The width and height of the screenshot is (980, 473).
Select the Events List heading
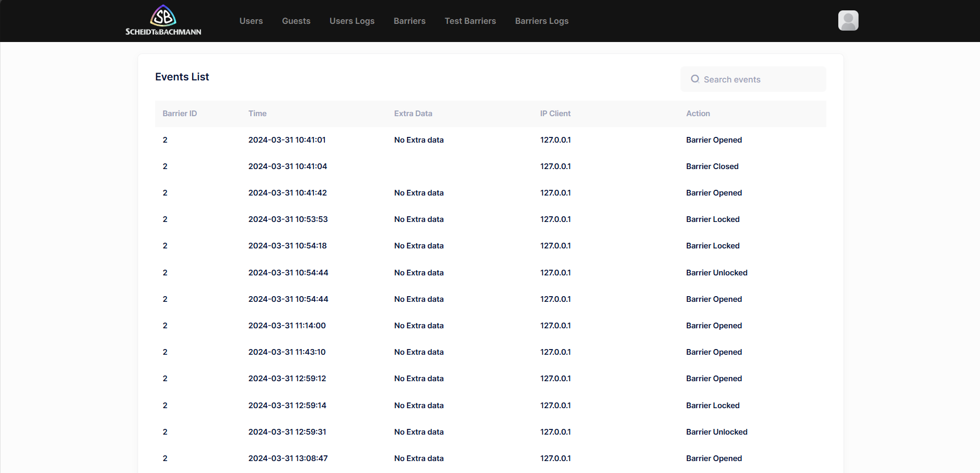182,77
